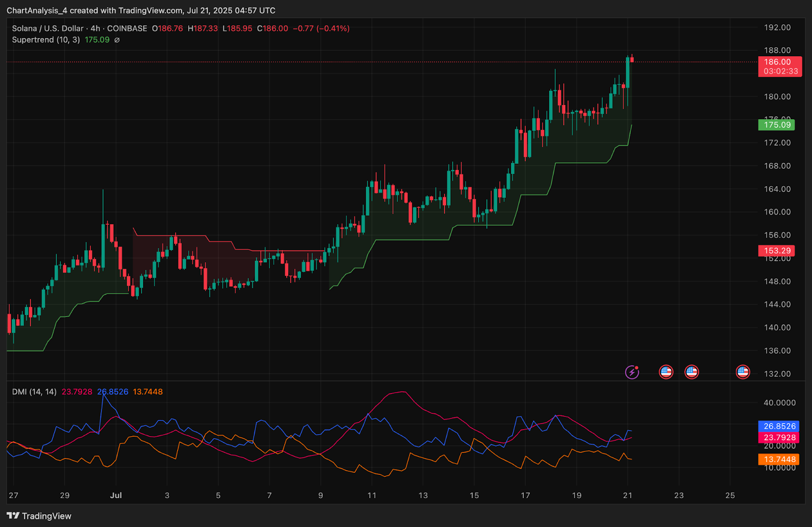Select the middle US flag event icon
812x527 pixels.
coord(691,372)
